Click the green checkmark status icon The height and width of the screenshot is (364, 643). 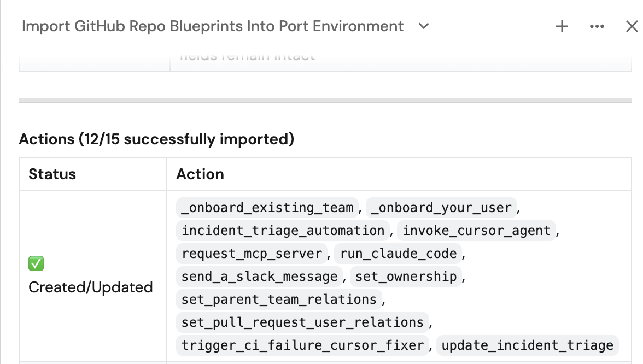(x=36, y=263)
